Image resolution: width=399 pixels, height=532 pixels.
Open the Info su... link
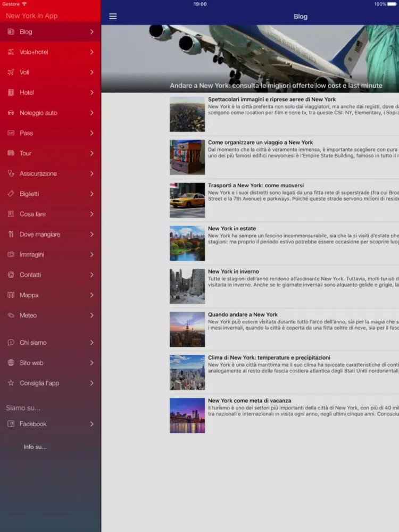(x=35, y=447)
